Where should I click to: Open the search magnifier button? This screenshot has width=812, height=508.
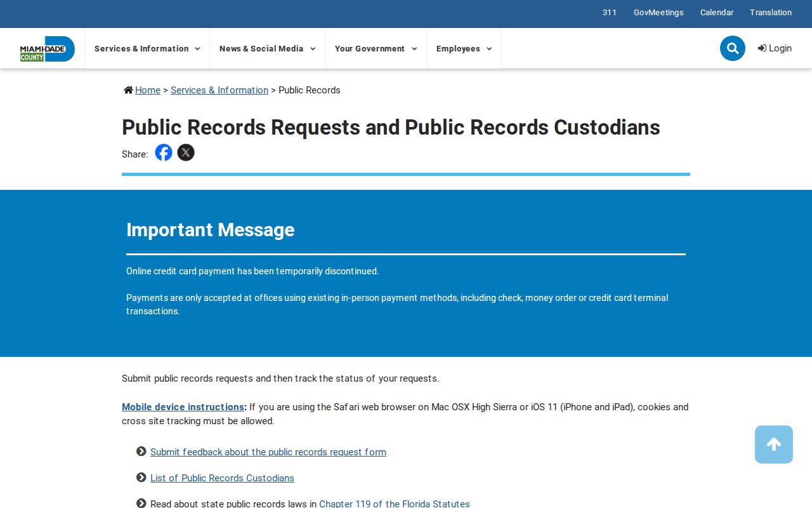(x=733, y=48)
